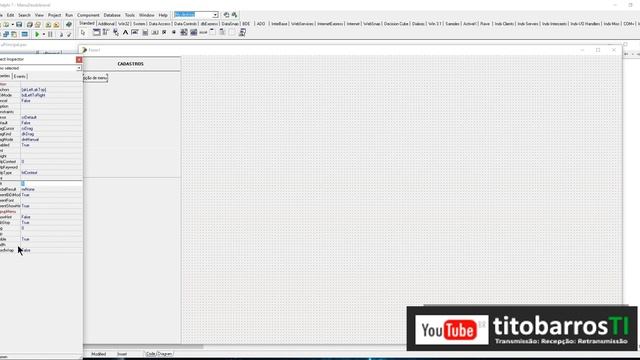Pick the ListBox component icon
Image resolution: width=640 pixels, height=360 pixels.
pos(184,32)
